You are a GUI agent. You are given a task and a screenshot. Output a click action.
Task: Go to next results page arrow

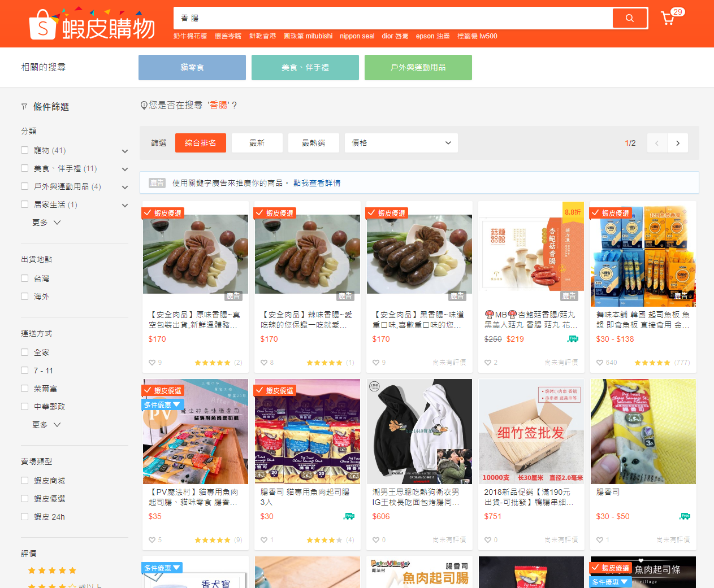click(x=677, y=143)
